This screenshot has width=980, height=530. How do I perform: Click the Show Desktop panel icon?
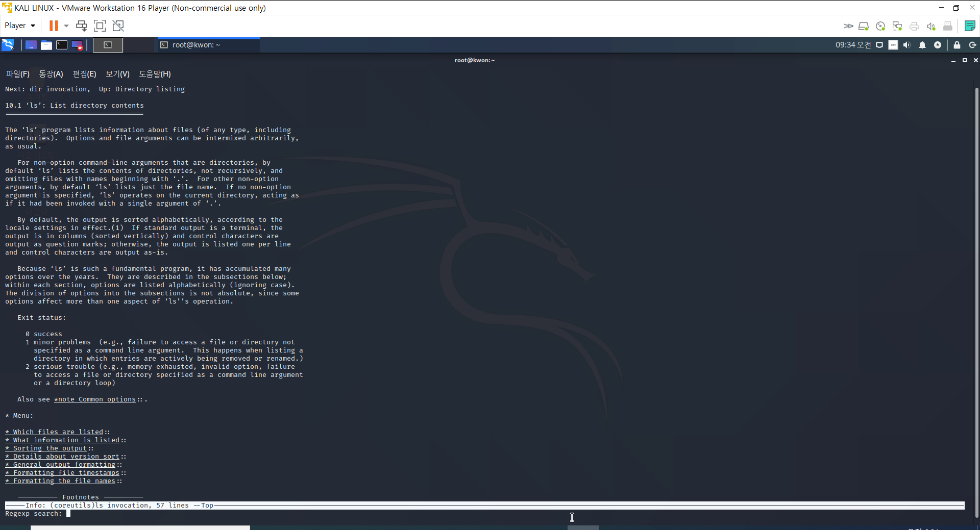tap(31, 45)
